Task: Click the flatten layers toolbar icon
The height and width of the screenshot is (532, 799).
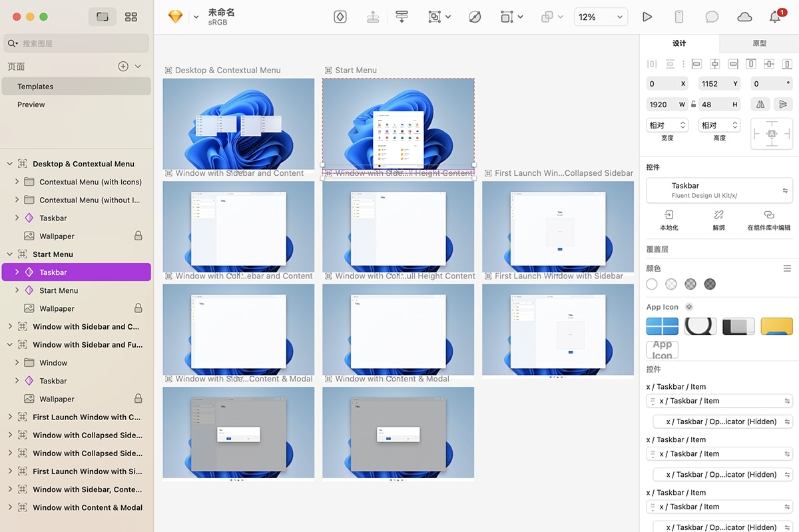Action: [x=401, y=17]
